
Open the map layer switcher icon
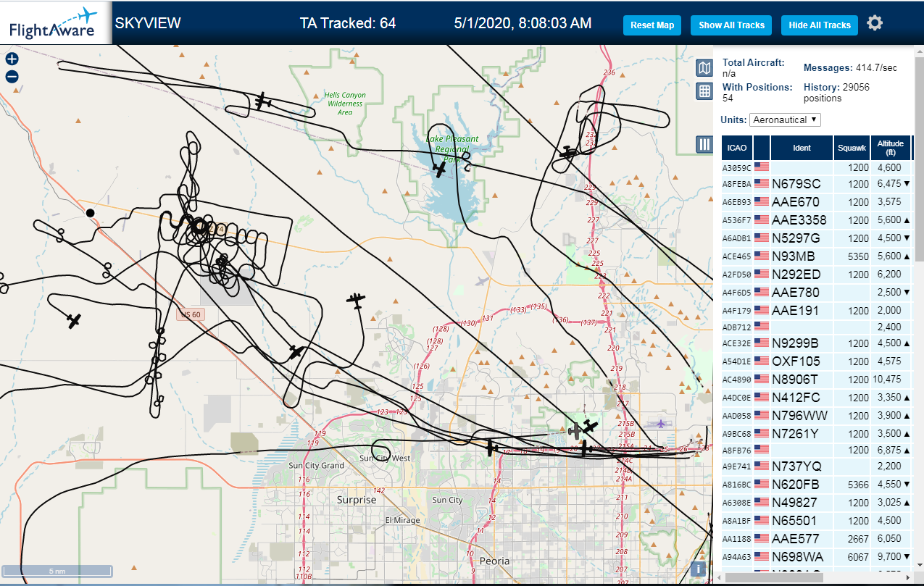point(704,68)
